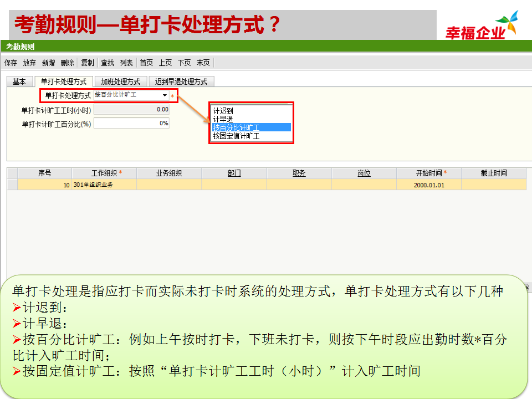Click 删除 in the toolbar
Viewport: 532px width, 399px height.
67,63
